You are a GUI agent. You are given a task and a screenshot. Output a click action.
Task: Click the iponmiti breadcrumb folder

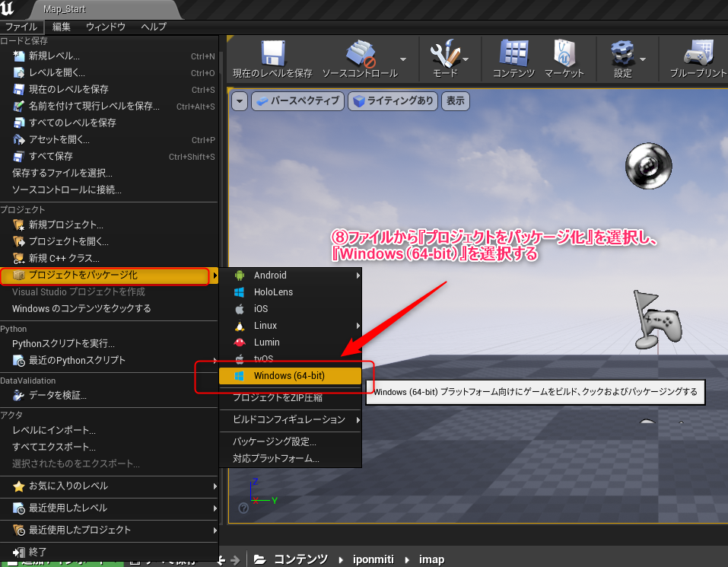tap(375, 559)
